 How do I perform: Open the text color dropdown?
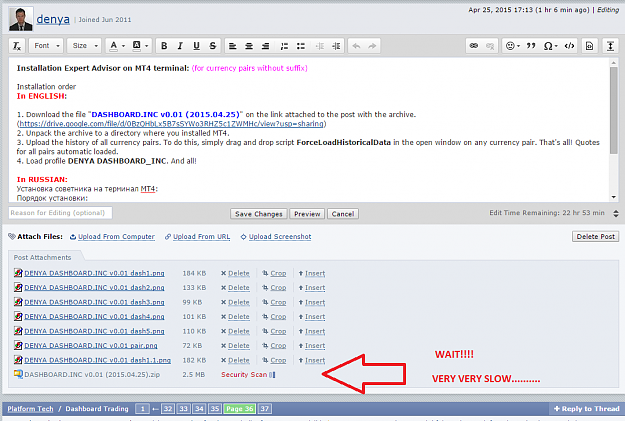coord(117,46)
